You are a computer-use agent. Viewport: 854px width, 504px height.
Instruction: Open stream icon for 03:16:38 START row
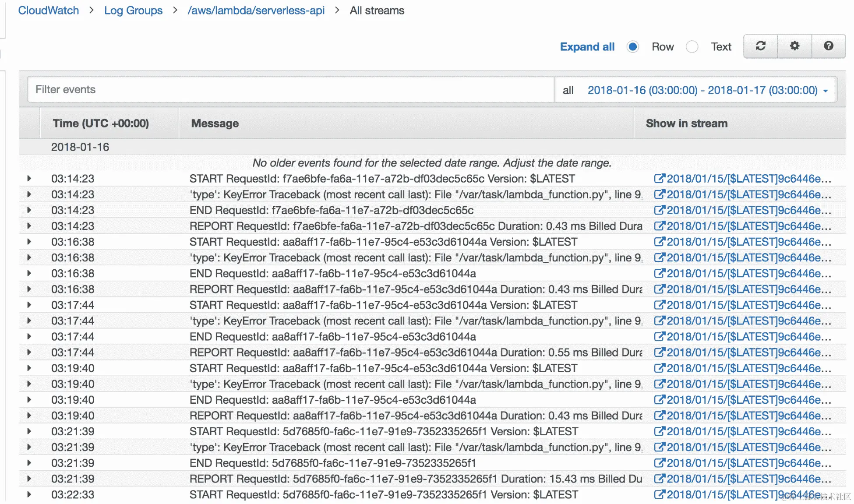pyautogui.click(x=659, y=242)
